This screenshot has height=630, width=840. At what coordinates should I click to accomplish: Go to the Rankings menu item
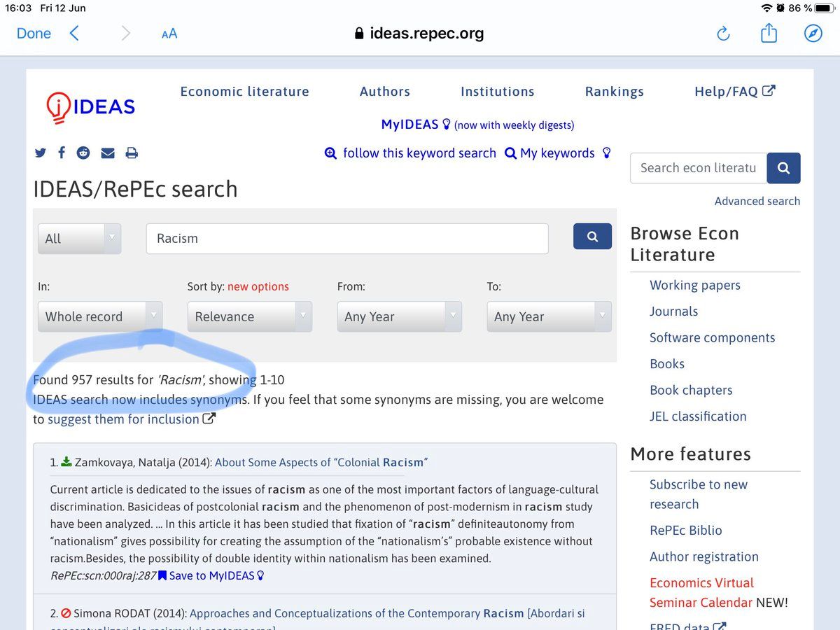pos(614,92)
